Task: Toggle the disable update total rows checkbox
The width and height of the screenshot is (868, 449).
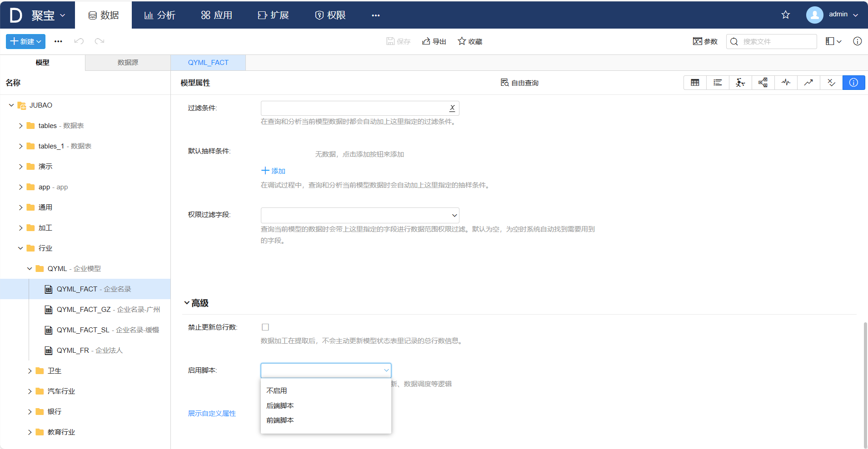Action: [265, 327]
